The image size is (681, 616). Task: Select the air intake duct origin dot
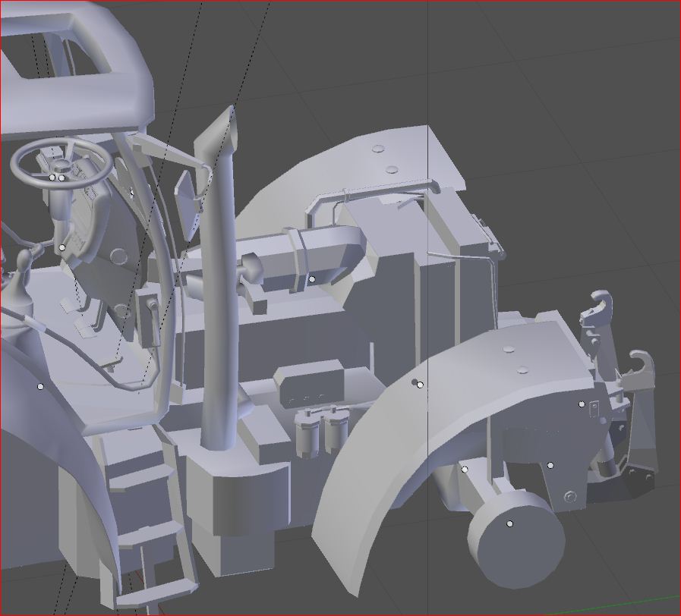click(x=311, y=280)
